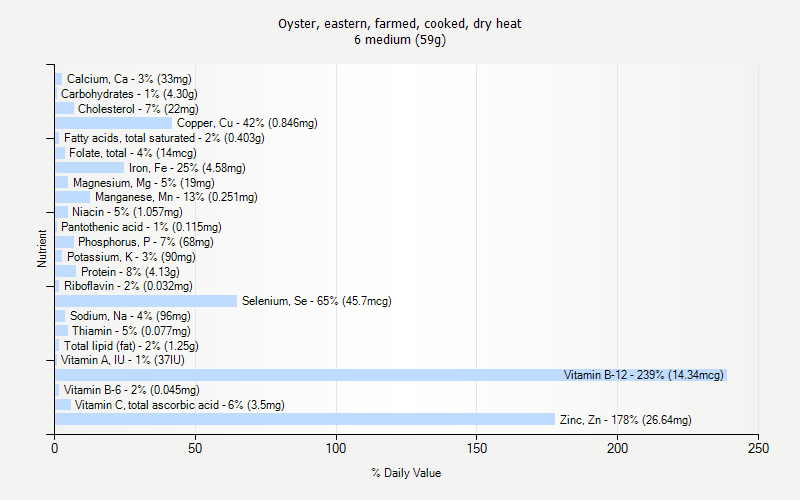Viewport: 800px width, 500px height.
Task: Select the Zinc, Zn bar
Action: tap(305, 419)
